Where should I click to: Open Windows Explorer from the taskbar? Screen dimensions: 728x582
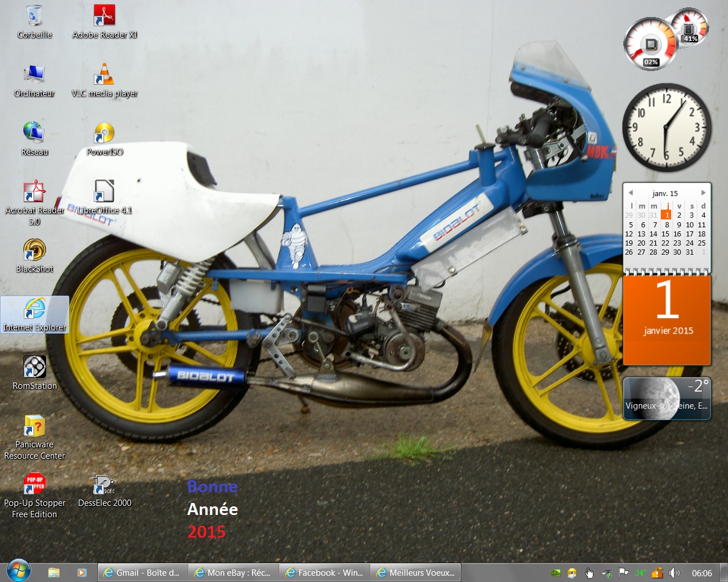pos(54,572)
